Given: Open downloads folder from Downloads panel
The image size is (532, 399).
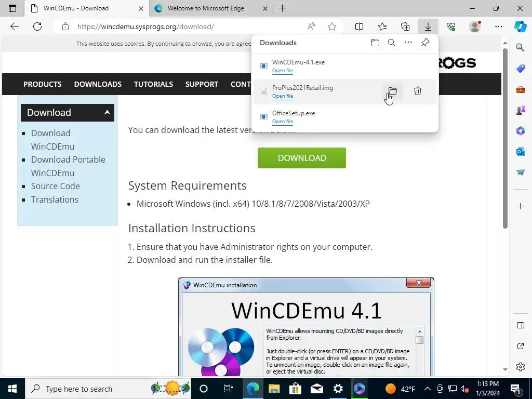Looking at the screenshot, I should [x=375, y=43].
